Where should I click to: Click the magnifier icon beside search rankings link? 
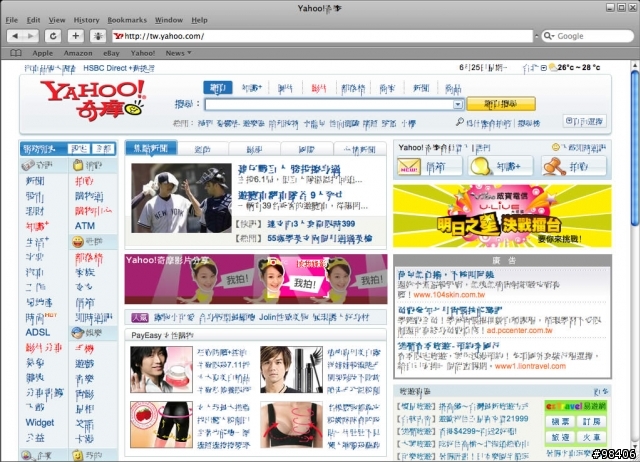click(x=460, y=122)
